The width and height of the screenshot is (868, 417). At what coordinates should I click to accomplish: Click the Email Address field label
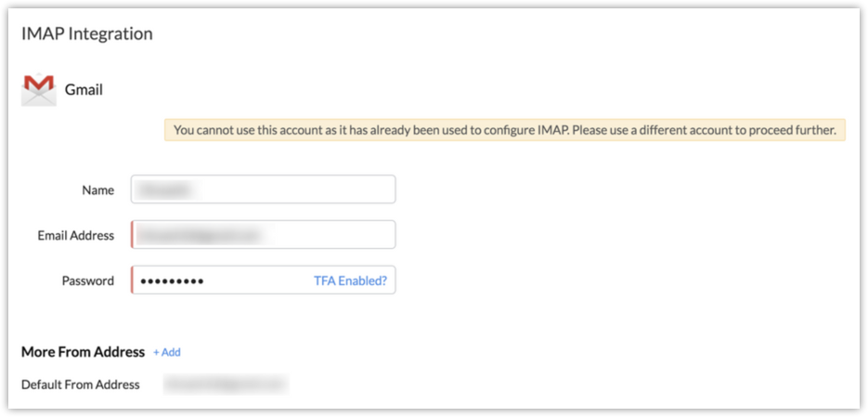(76, 235)
